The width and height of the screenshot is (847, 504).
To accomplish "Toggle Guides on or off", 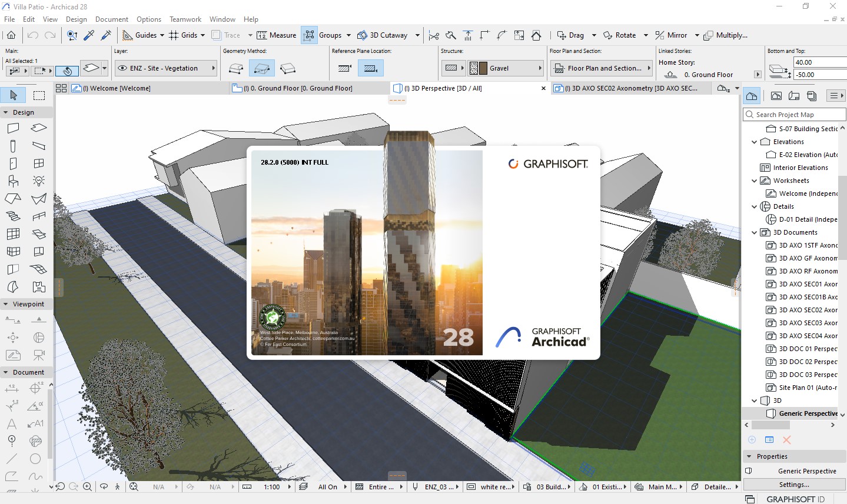I will 140,35.
